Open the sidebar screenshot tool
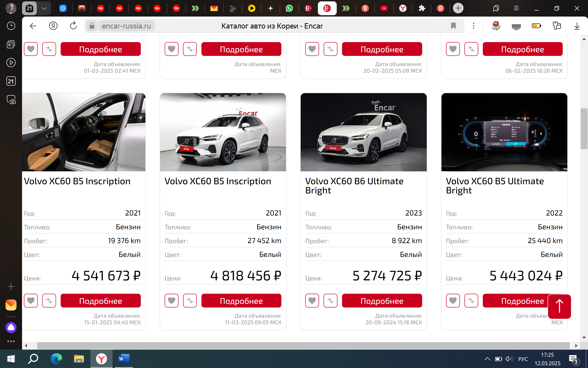588x368 pixels. click(11, 100)
